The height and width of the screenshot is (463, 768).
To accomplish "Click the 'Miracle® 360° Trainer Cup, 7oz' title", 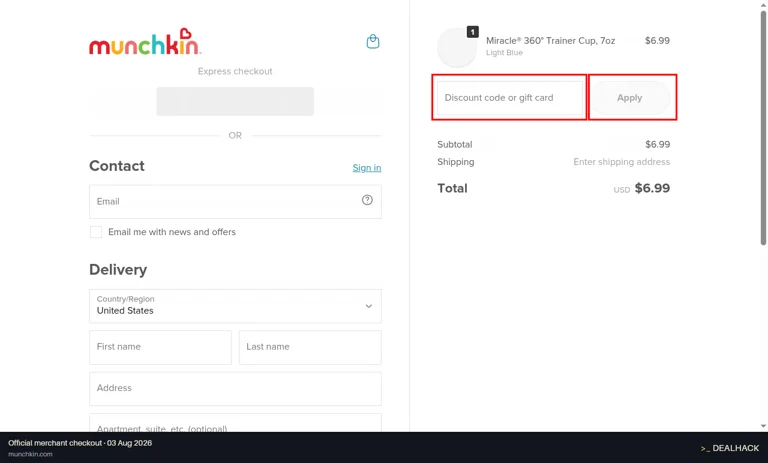I will 551,41.
